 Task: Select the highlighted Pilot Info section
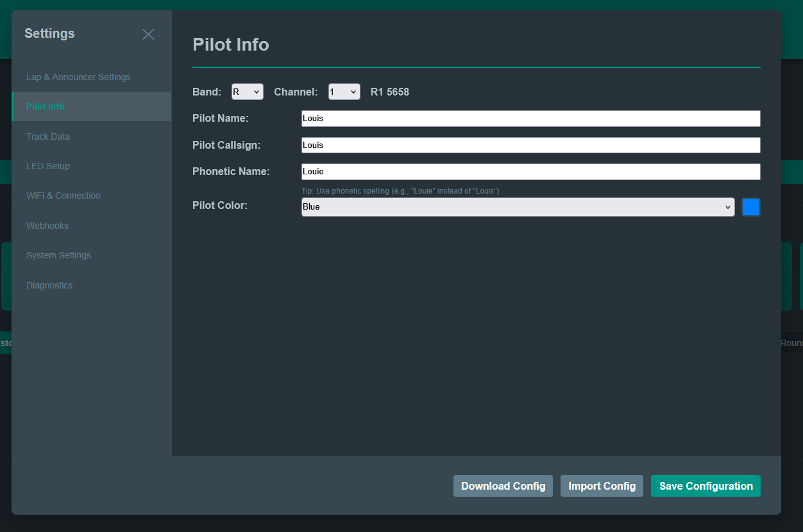(45, 106)
